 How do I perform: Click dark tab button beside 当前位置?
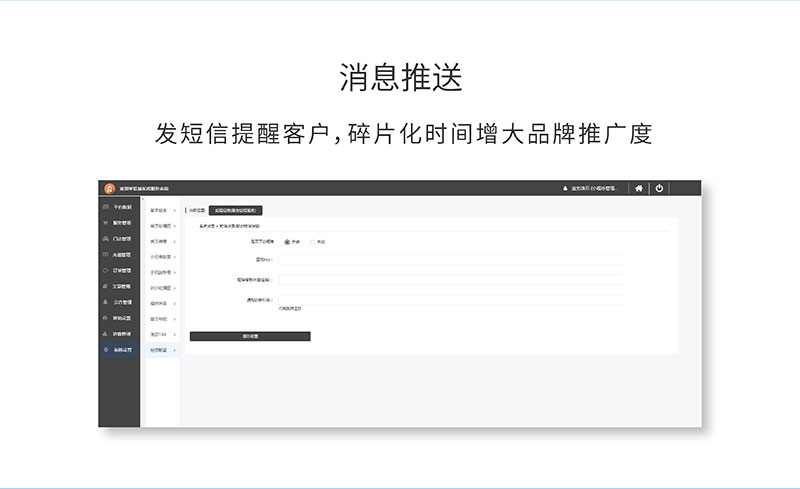pos(236,210)
